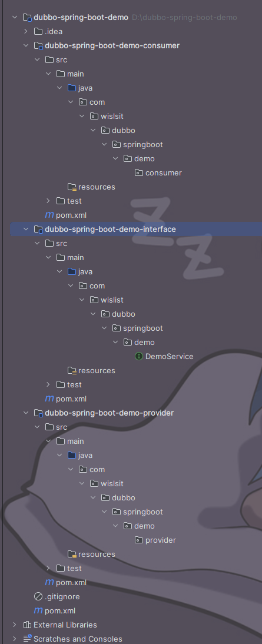Select the provider package in tree
The height and width of the screenshot is (644, 262).
(x=161, y=540)
